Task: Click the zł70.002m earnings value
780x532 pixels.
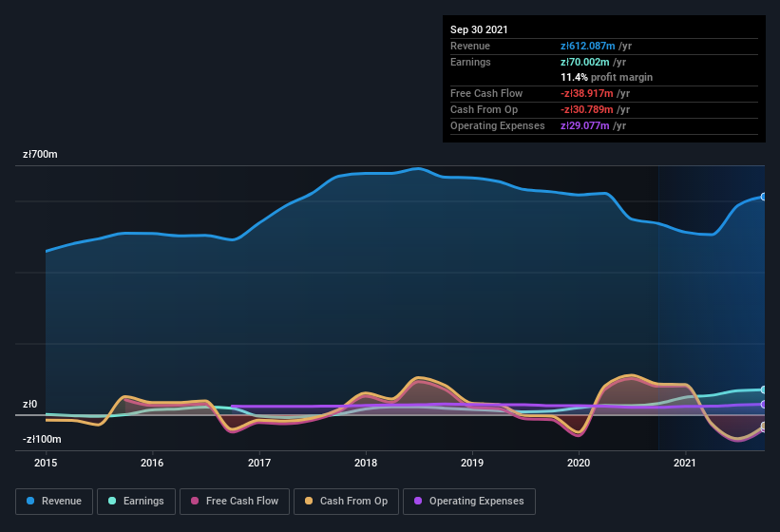Action: [584, 62]
